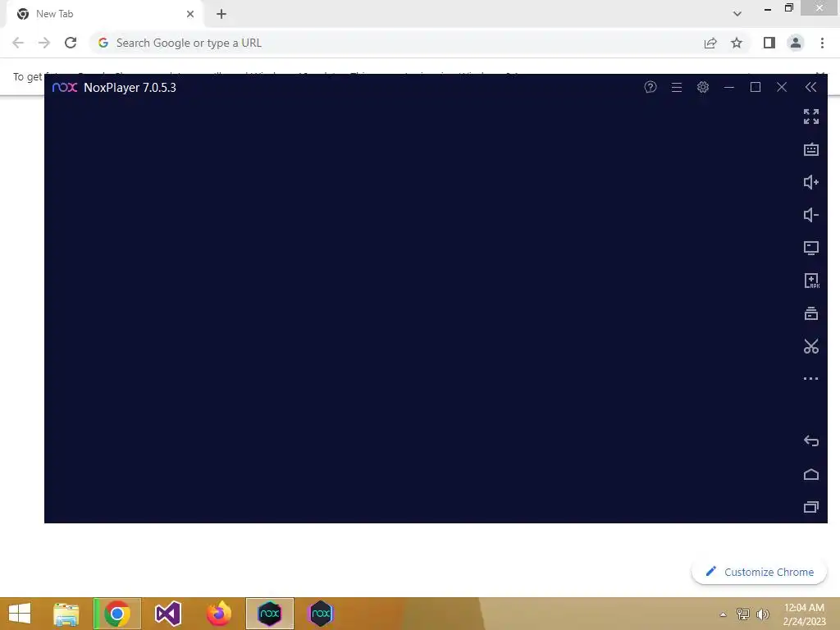Open NoxPlayer multi-instance manager icon
Image resolution: width=840 pixels, height=630 pixels.
[x=811, y=313]
